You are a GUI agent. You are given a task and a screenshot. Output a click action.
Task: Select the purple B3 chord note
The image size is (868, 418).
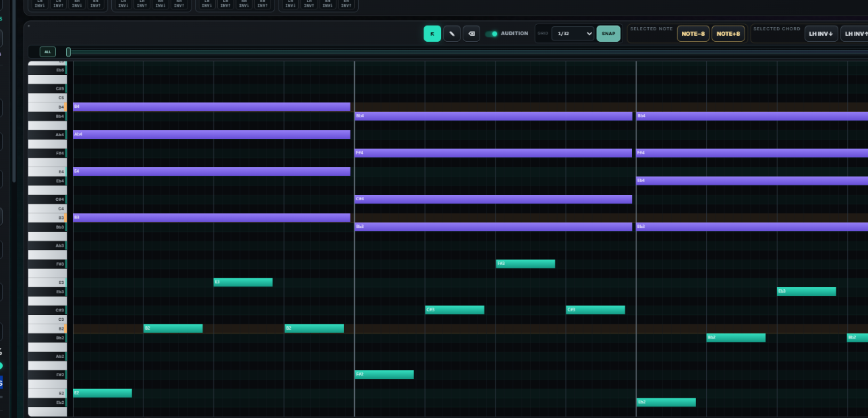pos(212,218)
